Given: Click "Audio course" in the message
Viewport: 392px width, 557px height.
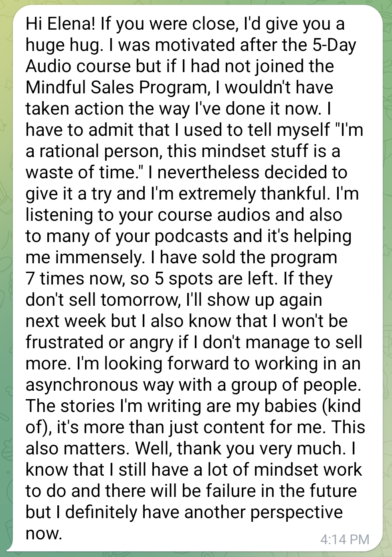Looking at the screenshot, I should pyautogui.click(x=78, y=66).
